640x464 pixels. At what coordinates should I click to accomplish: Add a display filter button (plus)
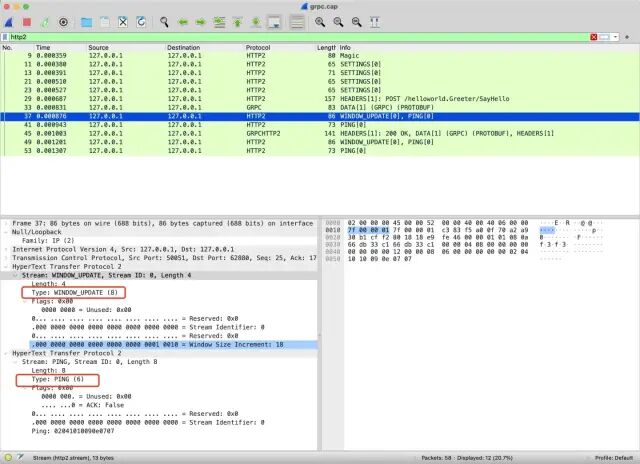click(627, 37)
